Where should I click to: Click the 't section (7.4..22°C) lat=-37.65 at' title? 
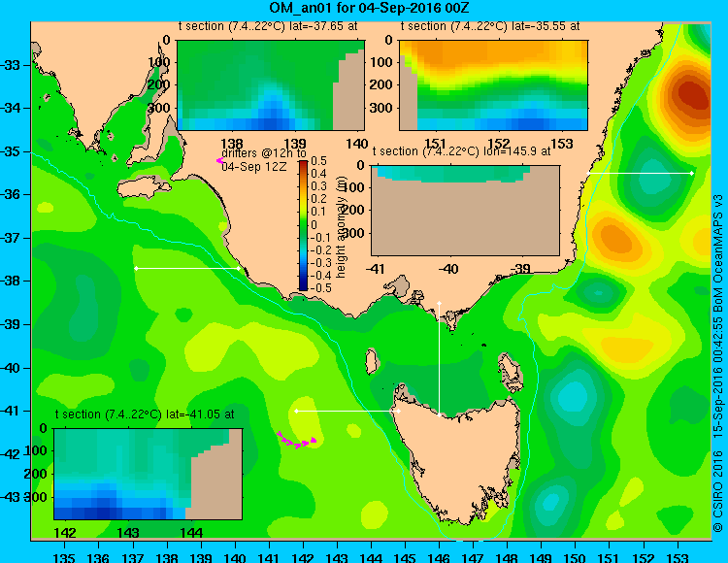coord(268,26)
